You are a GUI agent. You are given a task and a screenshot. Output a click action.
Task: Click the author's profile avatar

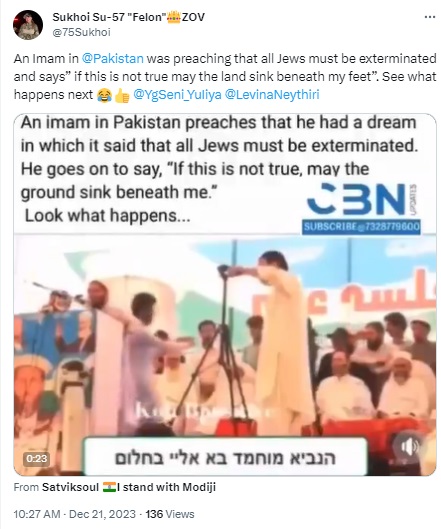click(28, 25)
